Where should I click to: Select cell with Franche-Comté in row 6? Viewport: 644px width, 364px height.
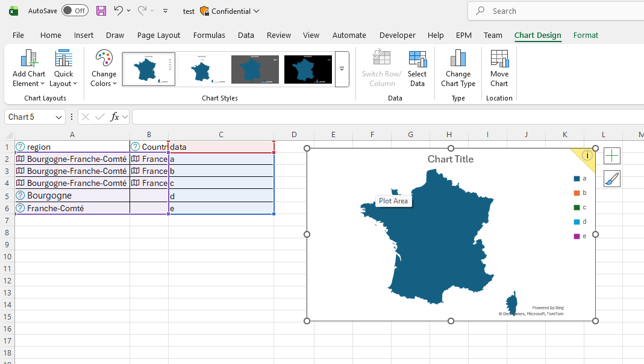(72, 208)
